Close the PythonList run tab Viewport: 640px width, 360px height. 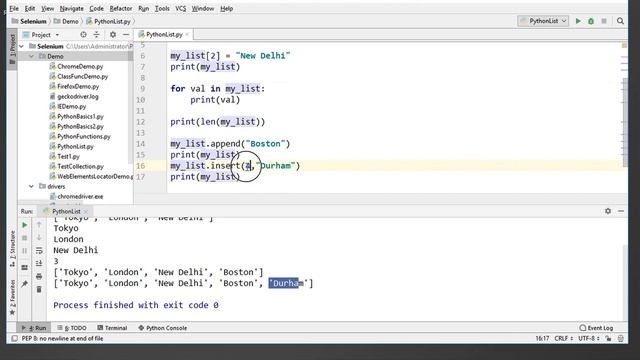(86, 211)
